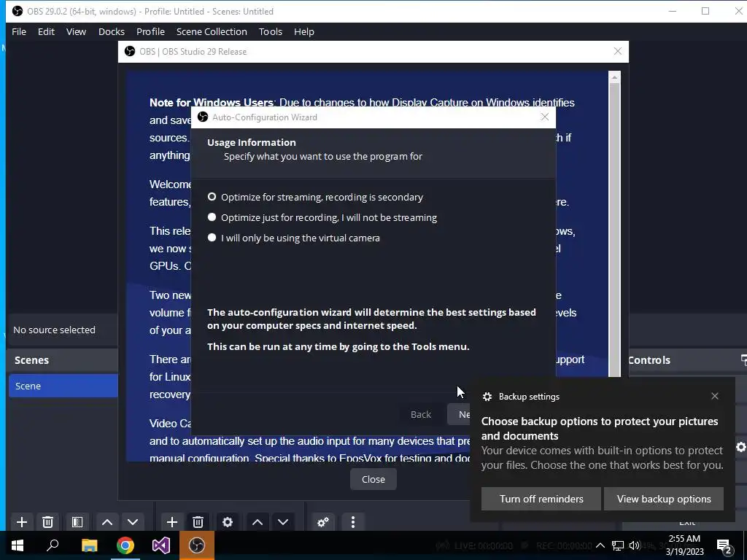Dismiss the Backup settings notification
Image resolution: width=747 pixels, height=560 pixels.
coord(715,396)
